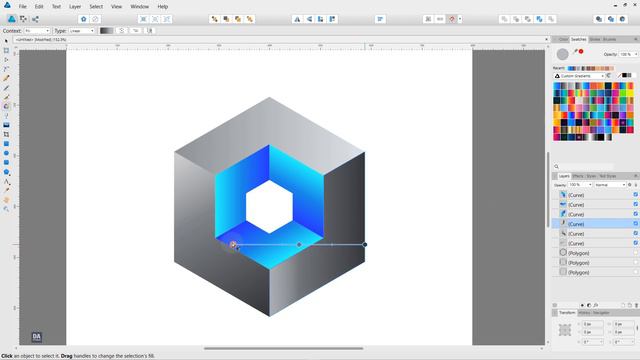Toggle Maintain Fill Aspect Ratio in context toolbar
This screenshot has height=360, width=640.
click(x=150, y=31)
